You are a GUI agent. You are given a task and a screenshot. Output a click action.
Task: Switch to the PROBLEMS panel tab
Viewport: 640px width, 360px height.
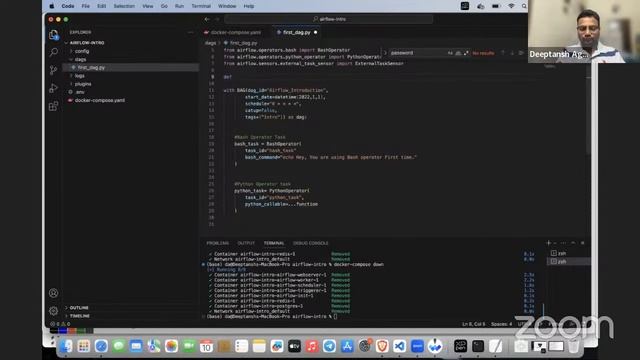[218, 243]
